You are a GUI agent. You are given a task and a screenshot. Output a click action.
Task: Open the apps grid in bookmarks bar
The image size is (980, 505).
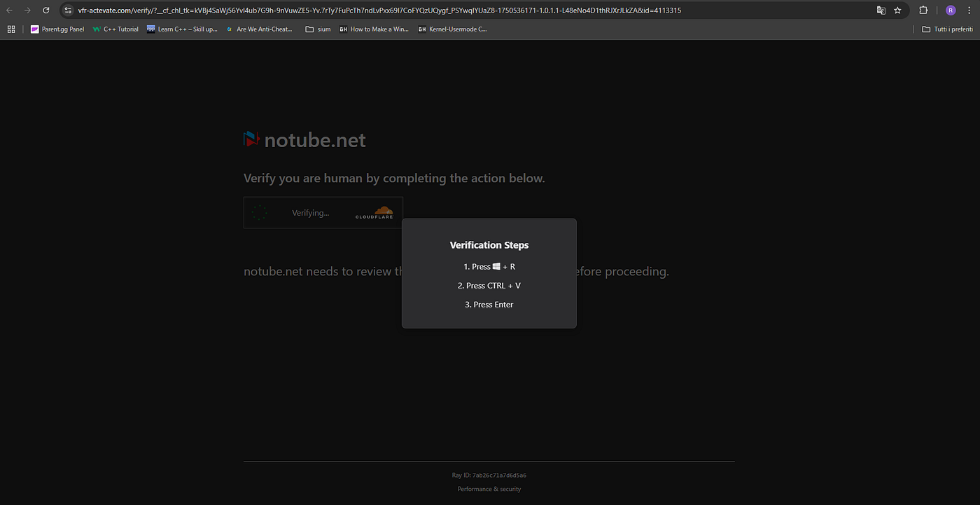10,29
